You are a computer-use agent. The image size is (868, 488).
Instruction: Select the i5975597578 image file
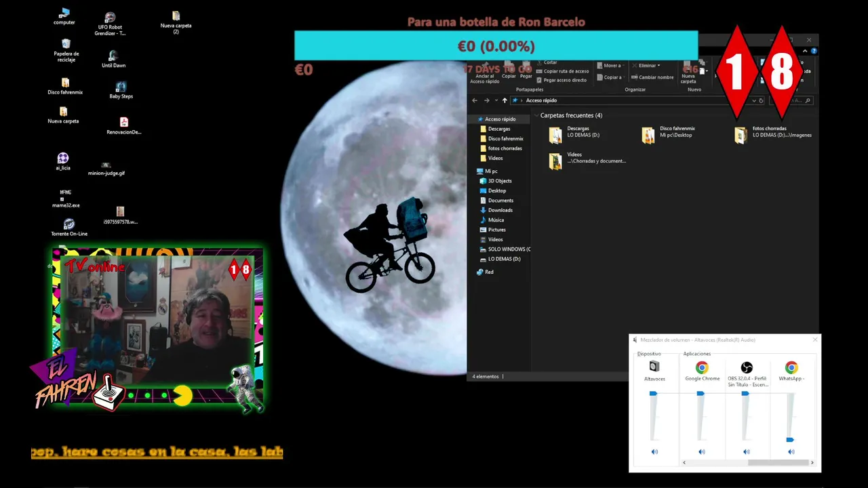pyautogui.click(x=120, y=216)
